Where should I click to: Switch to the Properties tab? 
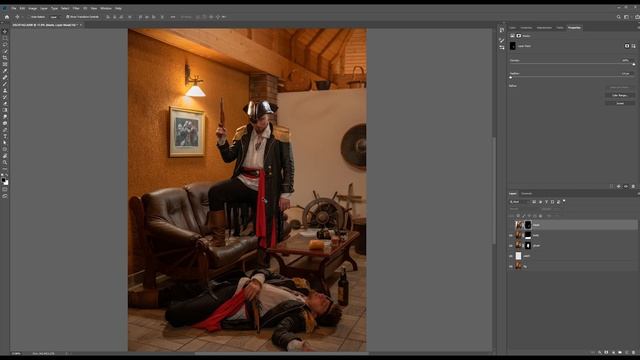click(574, 27)
